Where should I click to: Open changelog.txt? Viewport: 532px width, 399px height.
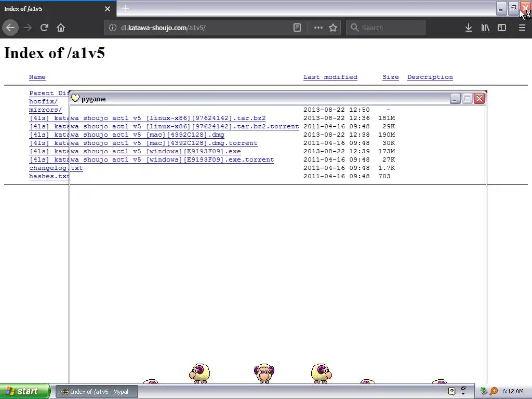tap(56, 168)
